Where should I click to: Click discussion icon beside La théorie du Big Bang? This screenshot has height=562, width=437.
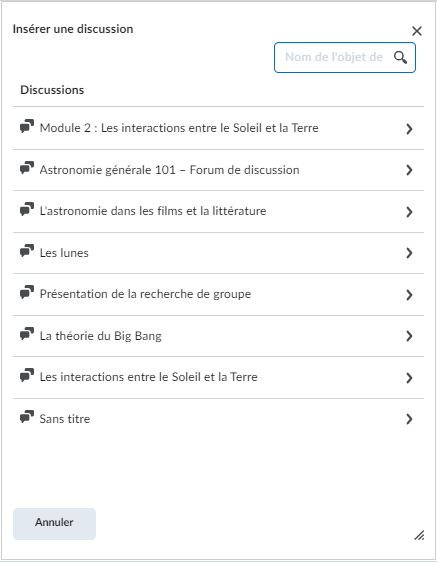tap(27, 334)
